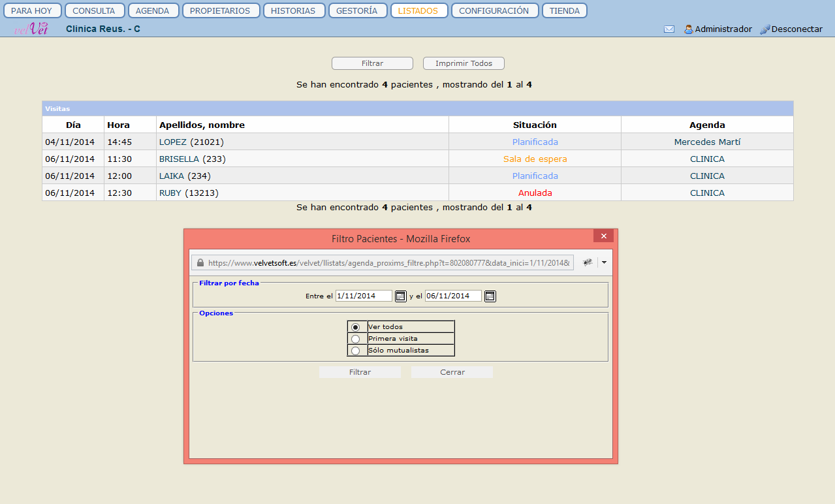The image size is (835, 504).
Task: Click the Desconectar plug icon
Action: tap(765, 29)
